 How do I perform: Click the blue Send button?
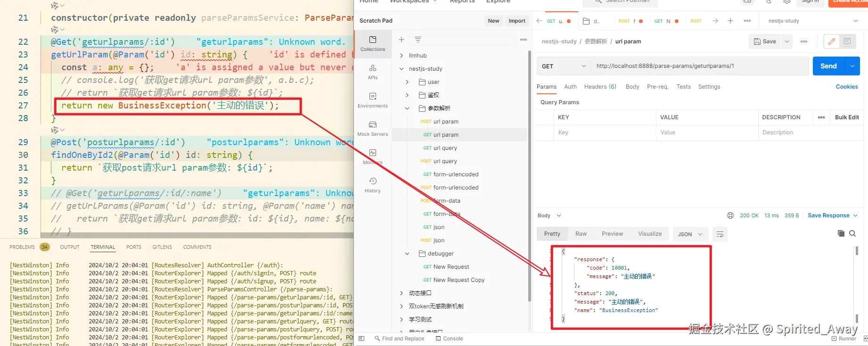[828, 66]
